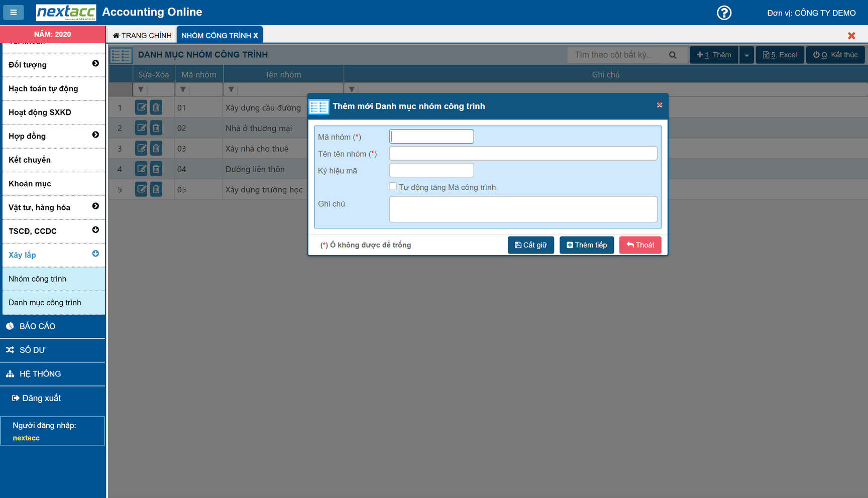Click the 5. Excel export button
The height and width of the screenshot is (498, 868).
[780, 55]
